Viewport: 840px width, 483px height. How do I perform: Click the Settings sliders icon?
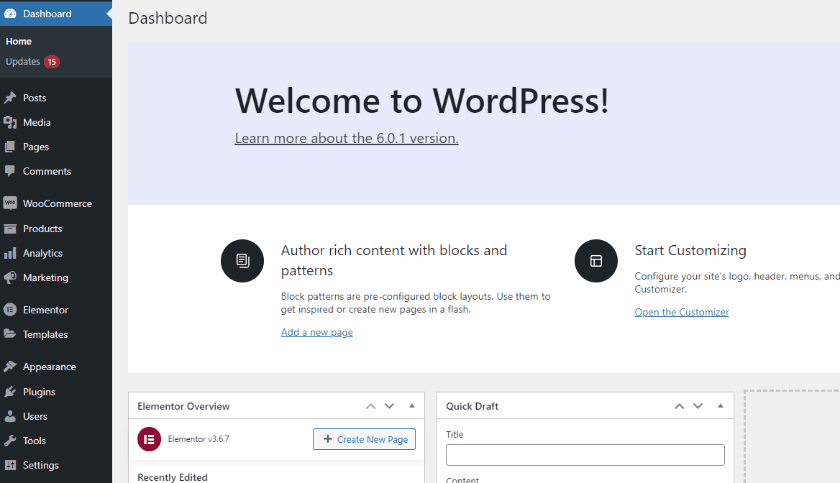[10, 465]
